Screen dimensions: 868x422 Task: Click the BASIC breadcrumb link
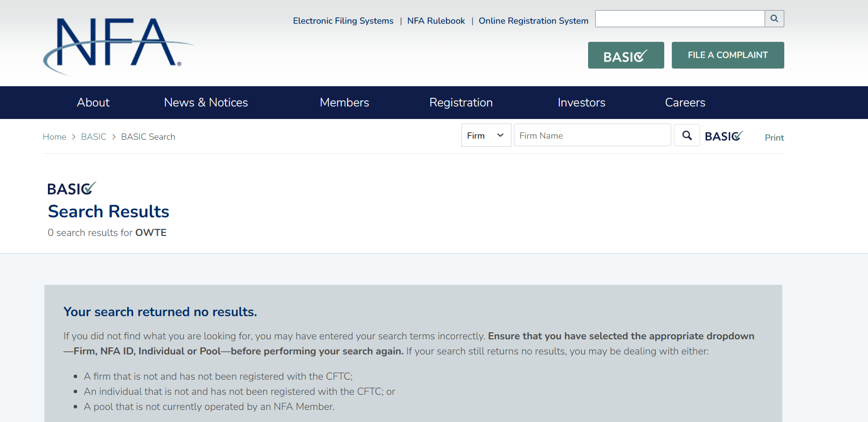94,137
